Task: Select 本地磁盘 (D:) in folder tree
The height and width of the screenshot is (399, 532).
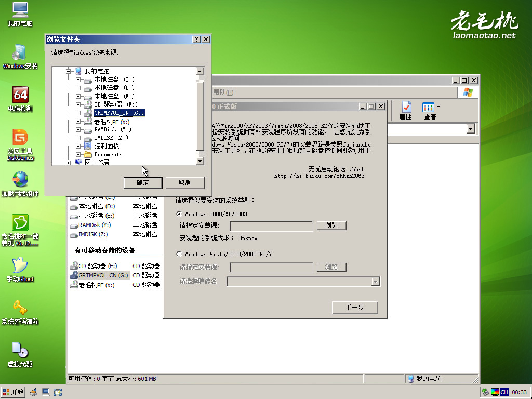Action: 114,88
